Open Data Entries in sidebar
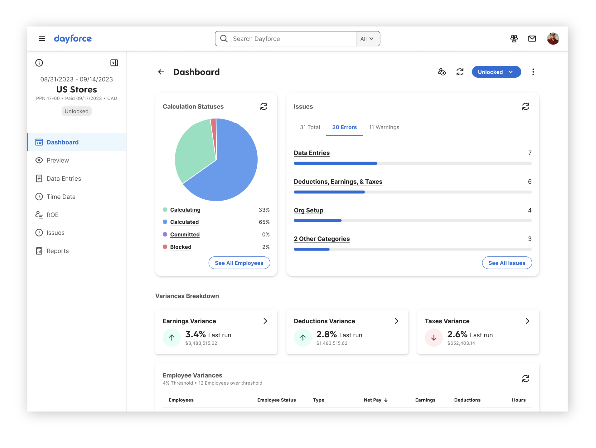The width and height of the screenshot is (596, 448). (77, 178)
